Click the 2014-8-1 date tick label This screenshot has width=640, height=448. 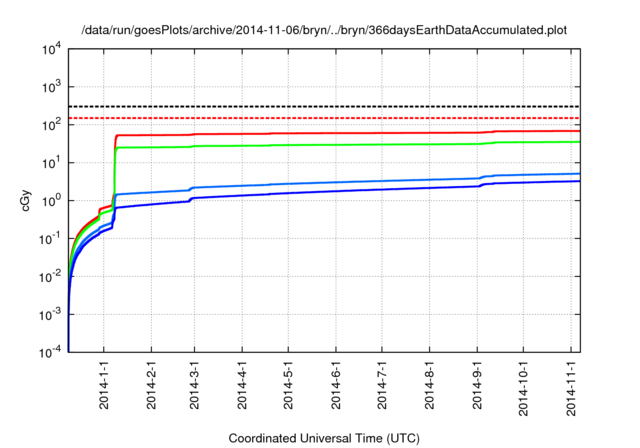[429, 384]
